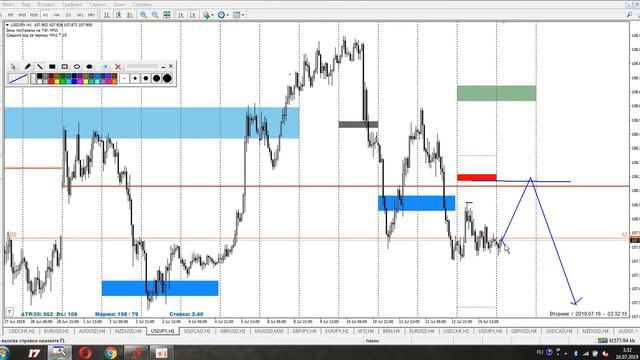Collapse the USDJPY chart info triangle
The height and width of the screenshot is (360, 640).
coord(7,25)
